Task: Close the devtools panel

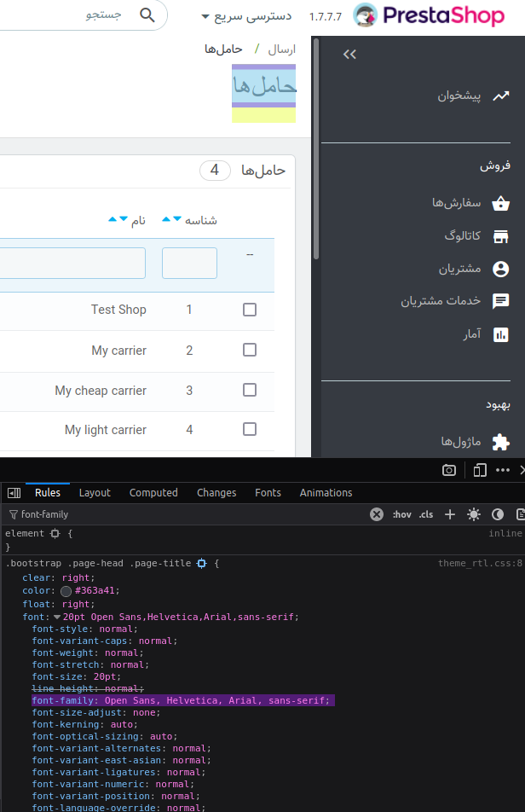Action: point(522,470)
